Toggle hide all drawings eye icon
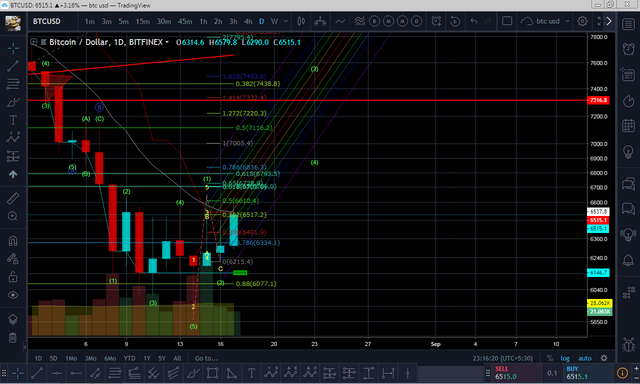Image resolution: width=640 pixels, height=384 pixels. click(x=13, y=295)
